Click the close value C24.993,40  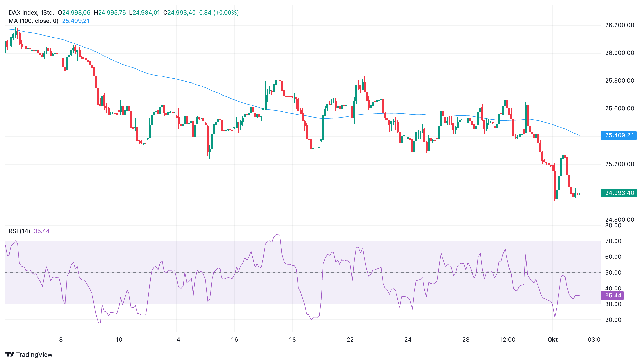(179, 13)
